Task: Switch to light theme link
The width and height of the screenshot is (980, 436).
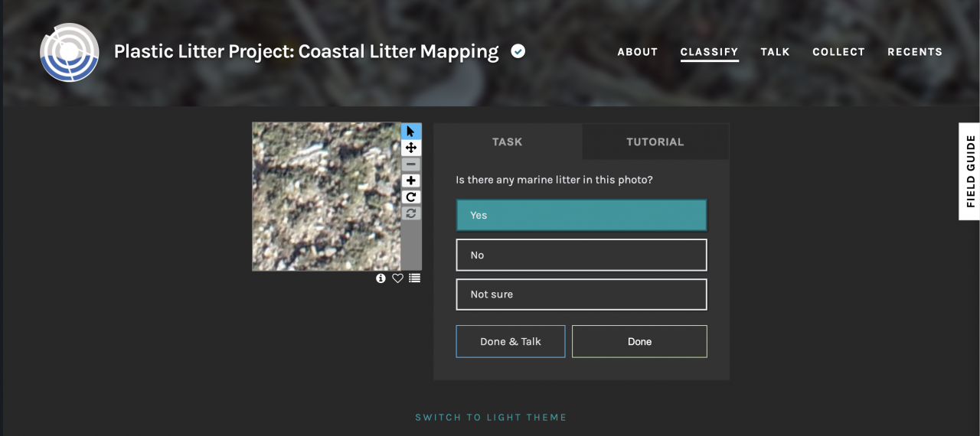Action: click(491, 418)
